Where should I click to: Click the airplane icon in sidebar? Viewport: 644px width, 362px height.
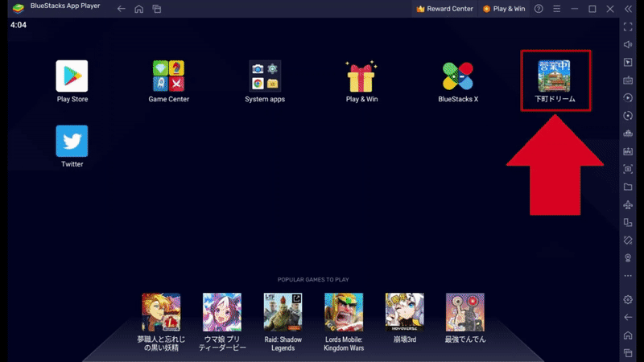pyautogui.click(x=628, y=205)
